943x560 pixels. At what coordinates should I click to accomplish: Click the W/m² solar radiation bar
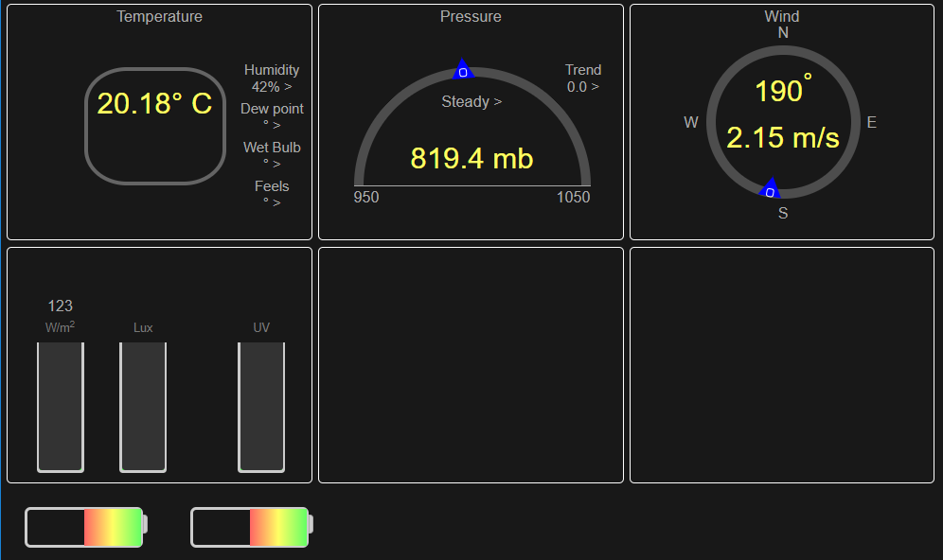(61, 407)
